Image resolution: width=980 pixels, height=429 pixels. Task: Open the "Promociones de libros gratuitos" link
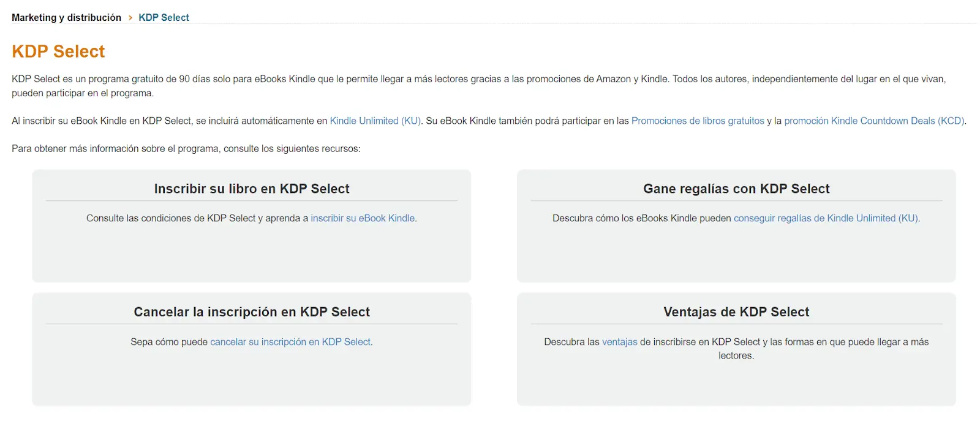[x=698, y=121]
